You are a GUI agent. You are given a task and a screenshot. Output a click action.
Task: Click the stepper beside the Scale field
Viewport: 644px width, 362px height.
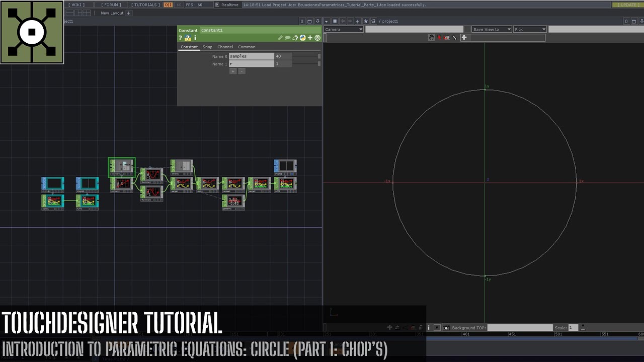pyautogui.click(x=583, y=327)
